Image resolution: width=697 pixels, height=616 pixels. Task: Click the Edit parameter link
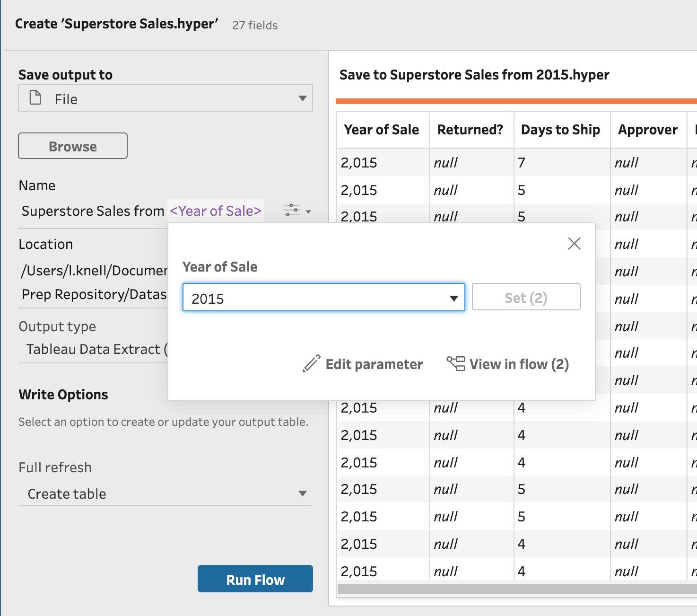click(x=374, y=364)
